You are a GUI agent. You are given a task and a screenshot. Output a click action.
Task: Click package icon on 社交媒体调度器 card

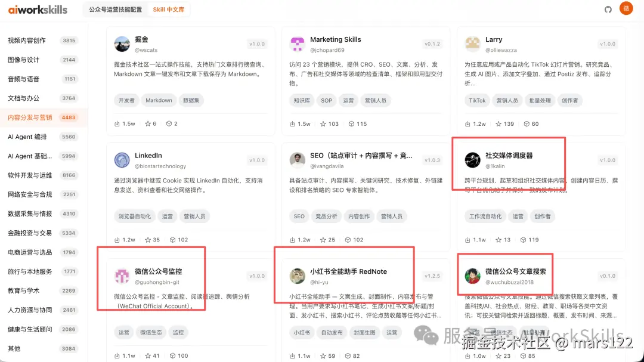point(524,240)
